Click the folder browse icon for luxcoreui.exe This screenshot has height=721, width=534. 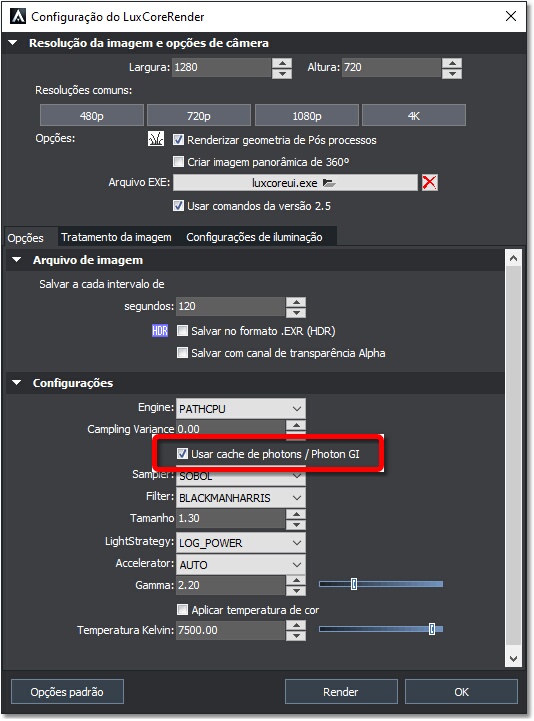pyautogui.click(x=328, y=183)
